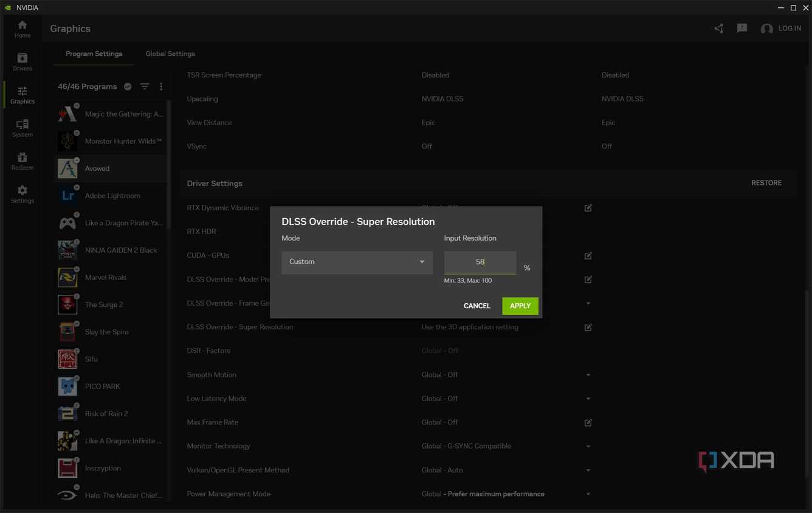The height and width of the screenshot is (513, 812).
Task: Expand the DLSS Override Frame Generation dropdown
Action: (x=588, y=303)
